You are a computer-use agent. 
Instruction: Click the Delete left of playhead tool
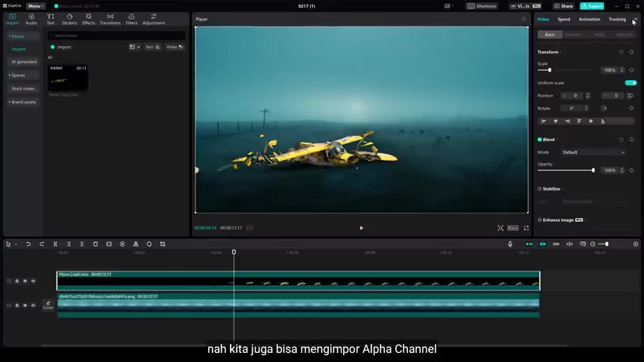coord(69,244)
